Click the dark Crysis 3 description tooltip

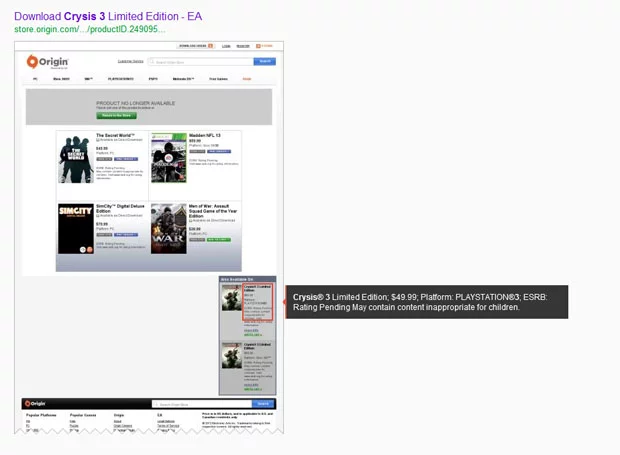click(x=427, y=302)
